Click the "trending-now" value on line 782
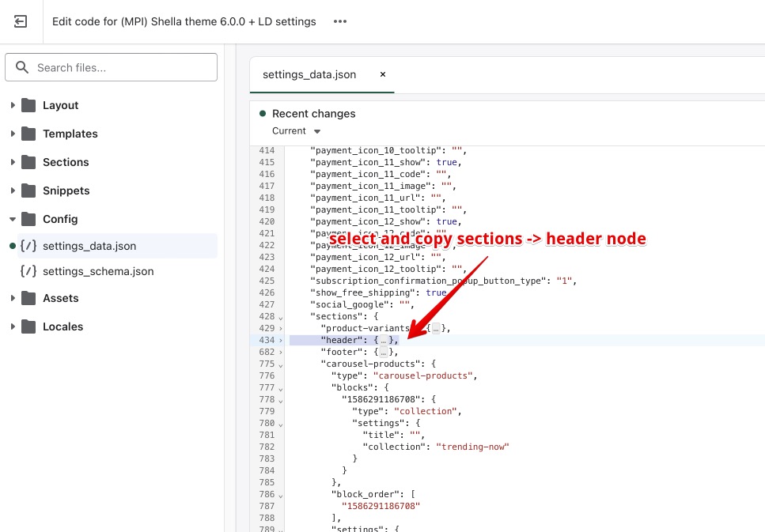 472,447
